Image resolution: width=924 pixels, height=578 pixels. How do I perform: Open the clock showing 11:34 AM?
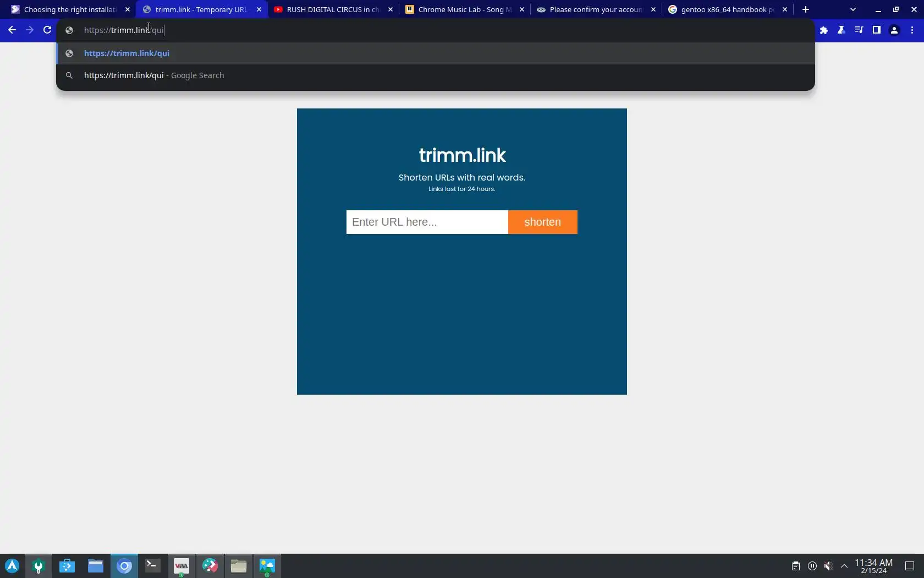click(874, 566)
